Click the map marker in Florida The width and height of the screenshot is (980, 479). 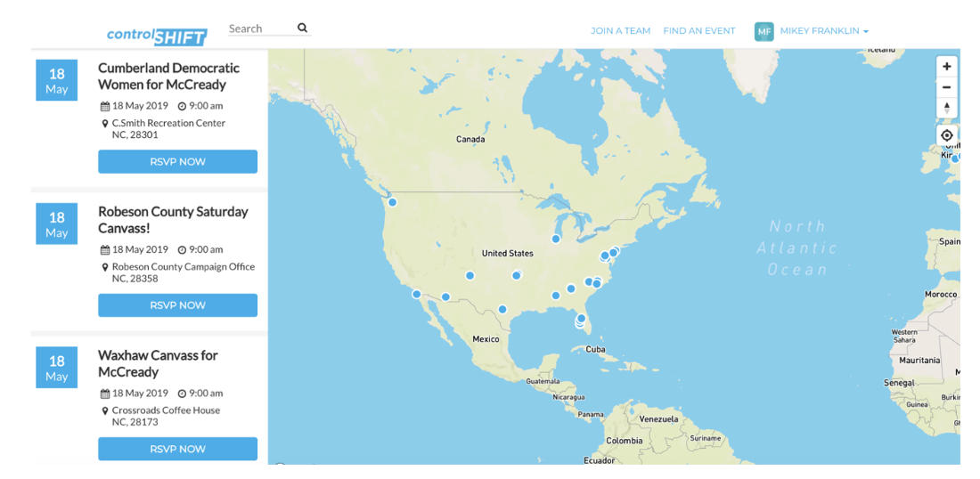coord(581,319)
